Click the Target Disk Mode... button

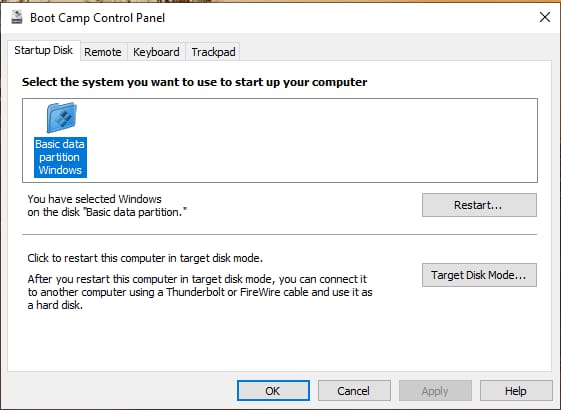click(479, 275)
